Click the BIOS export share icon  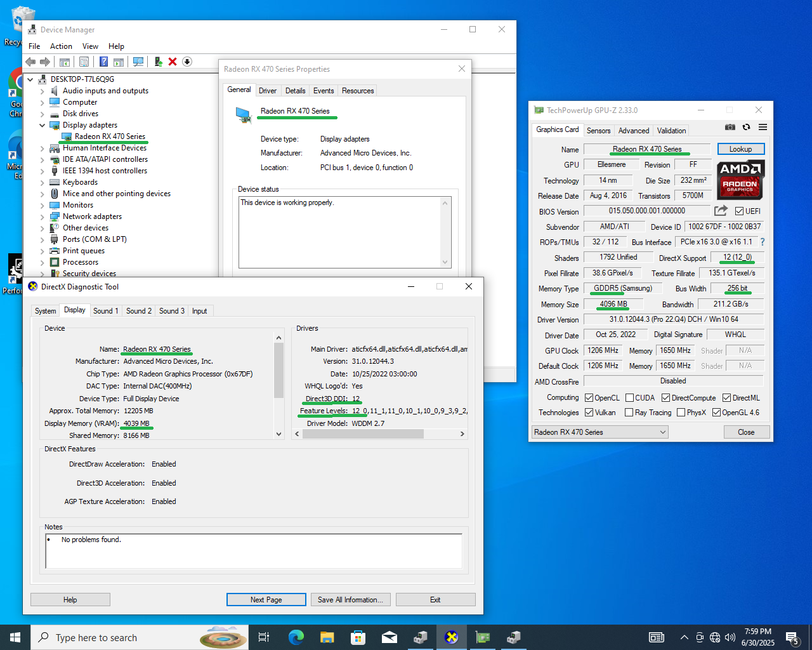(x=721, y=211)
